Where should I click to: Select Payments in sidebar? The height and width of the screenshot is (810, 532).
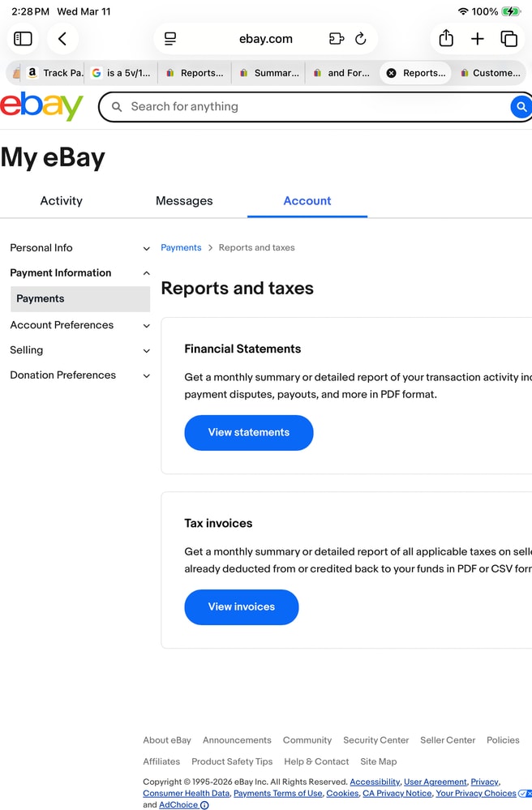80,299
